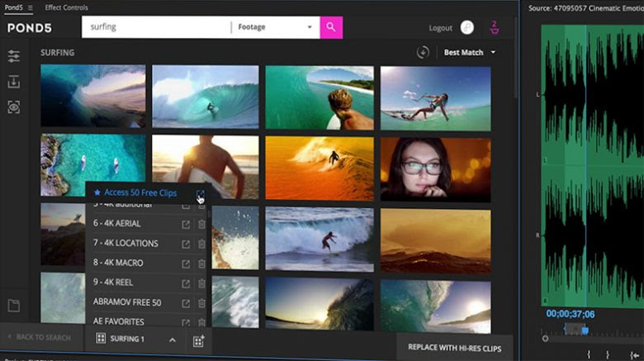Click the Logout link
Image resolution: width=644 pixels, height=361 pixels.
440,28
